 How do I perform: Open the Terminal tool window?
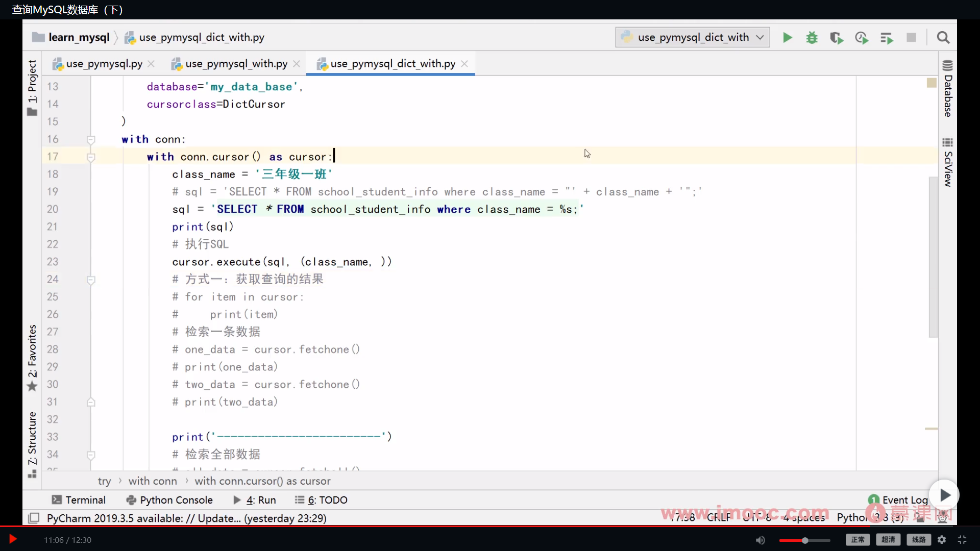pos(79,500)
